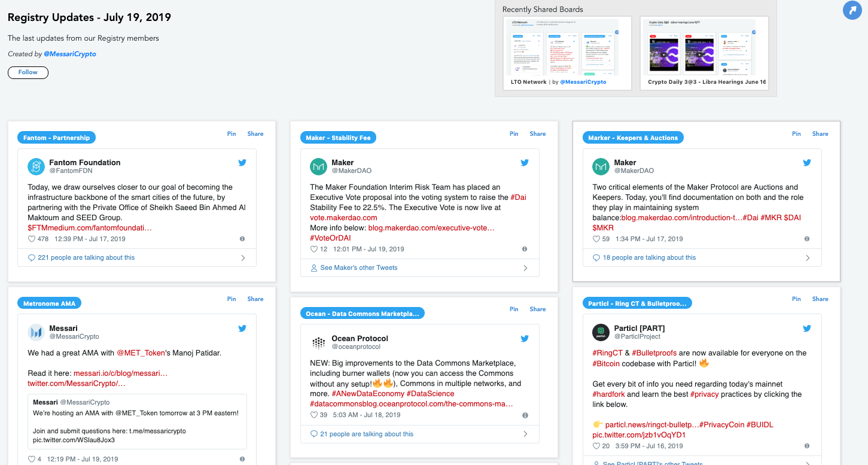
Task: Click info icon on Particl tweet
Action: [807, 446]
